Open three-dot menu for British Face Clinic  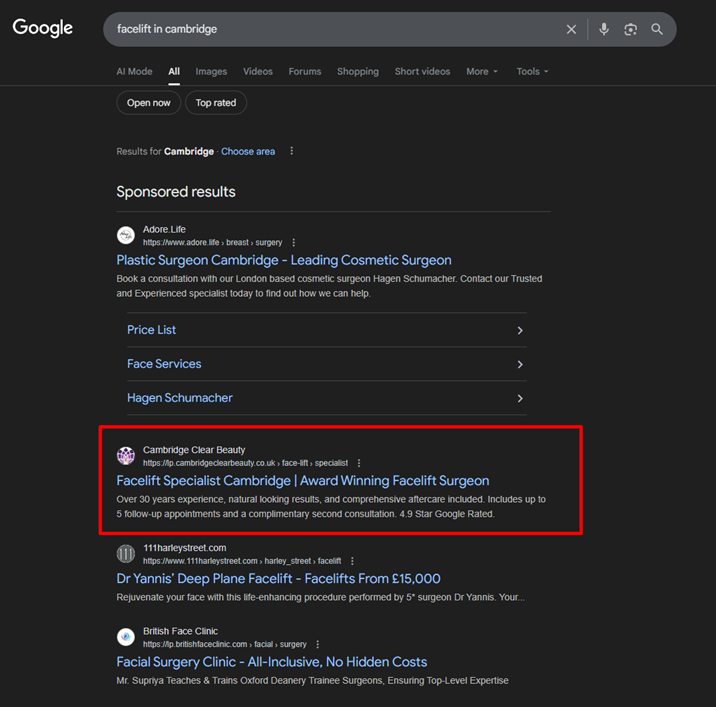[318, 645]
